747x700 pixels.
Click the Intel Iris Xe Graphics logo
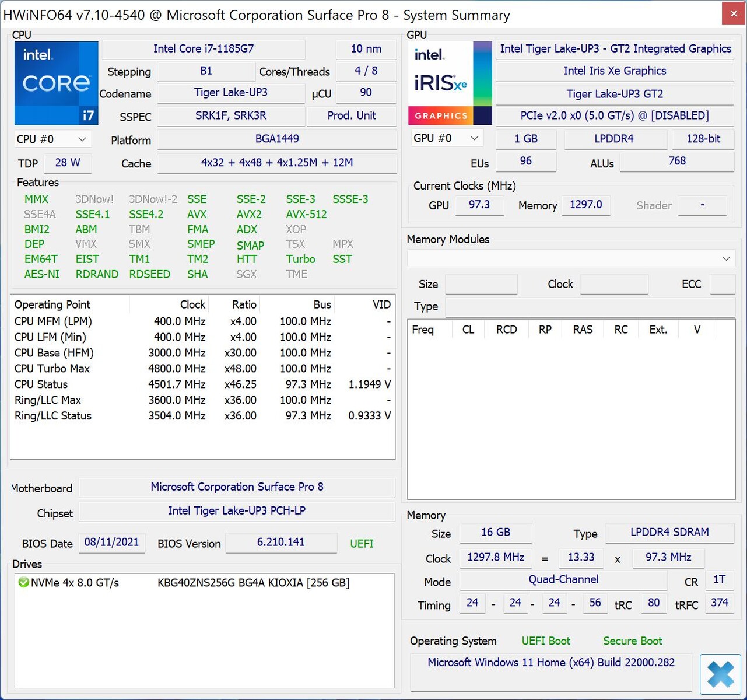click(450, 83)
